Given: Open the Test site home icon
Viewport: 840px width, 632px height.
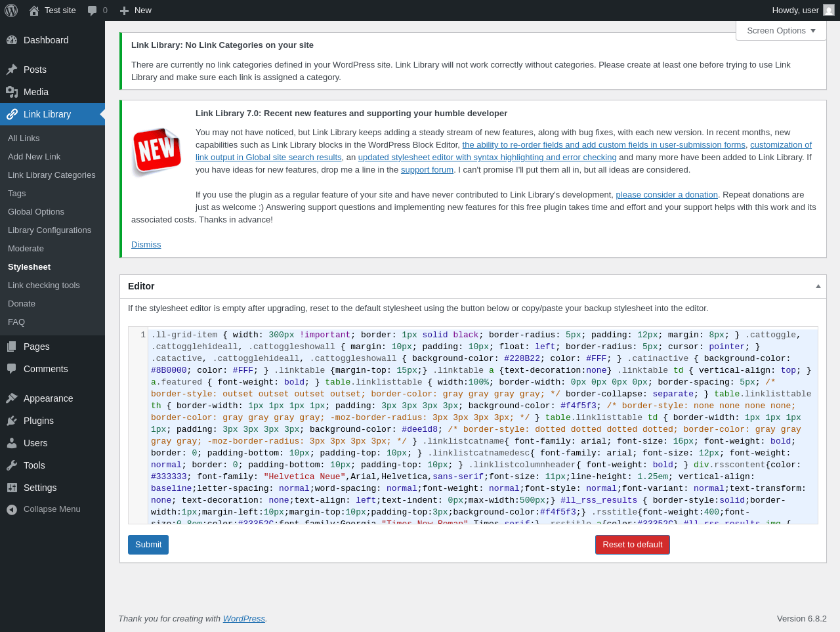Looking at the screenshot, I should 34,11.
